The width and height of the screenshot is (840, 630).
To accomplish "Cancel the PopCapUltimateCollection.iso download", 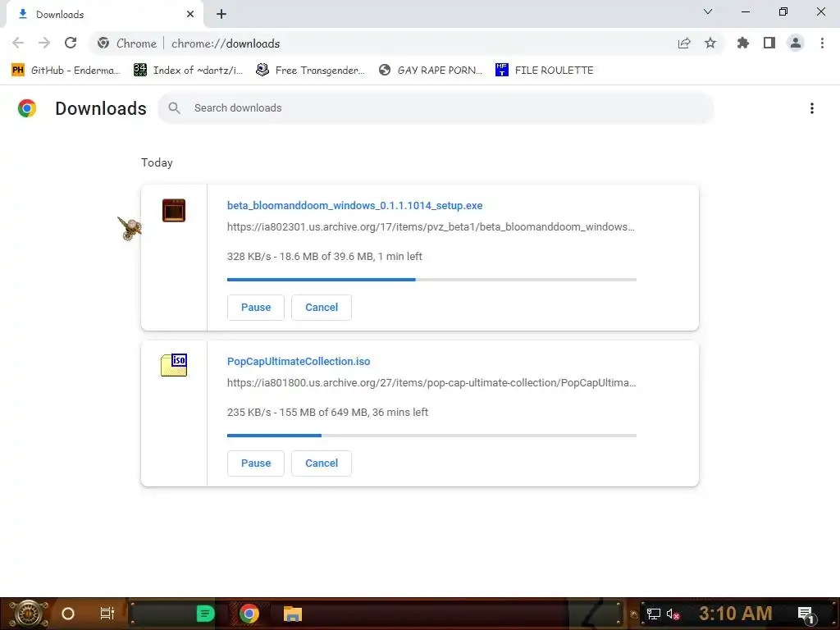I will pyautogui.click(x=322, y=463).
